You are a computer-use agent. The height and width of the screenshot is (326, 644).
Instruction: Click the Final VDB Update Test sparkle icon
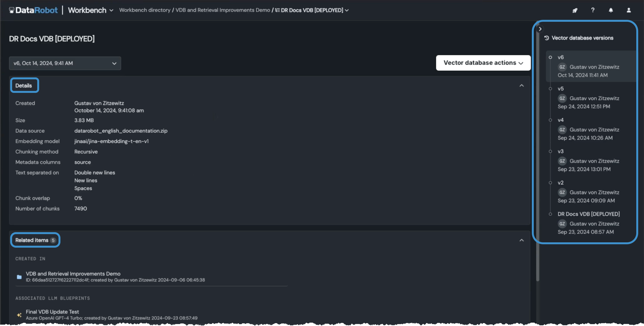click(x=19, y=315)
